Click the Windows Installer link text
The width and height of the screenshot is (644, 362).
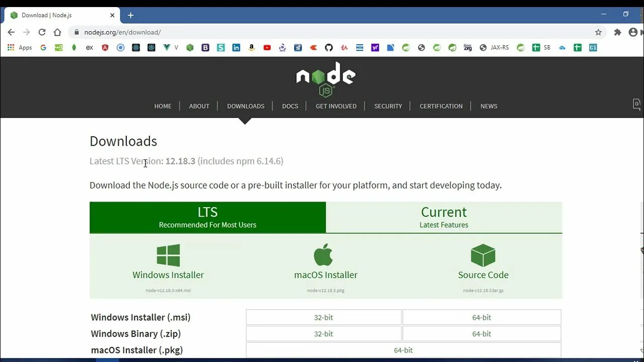tap(168, 275)
